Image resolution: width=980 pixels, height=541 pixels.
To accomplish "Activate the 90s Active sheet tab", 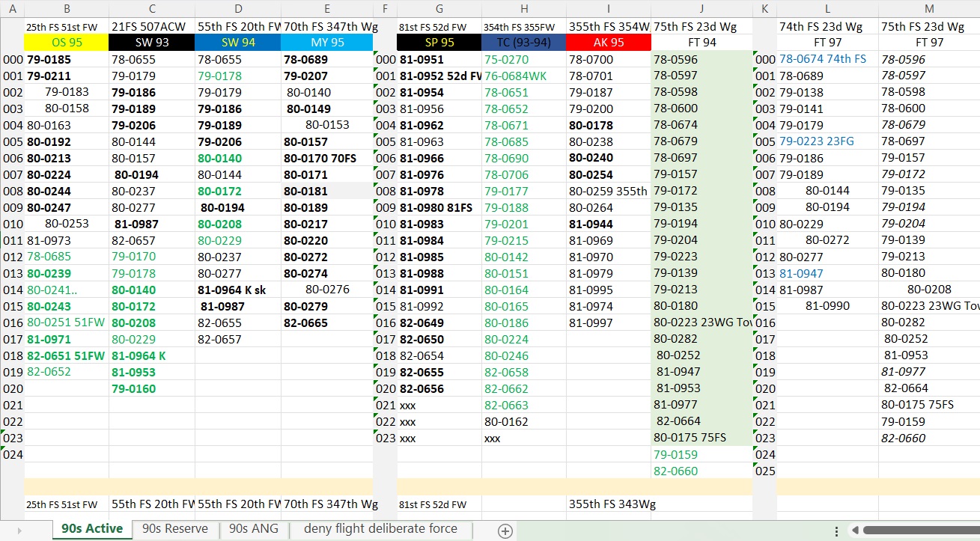I will pyautogui.click(x=92, y=529).
